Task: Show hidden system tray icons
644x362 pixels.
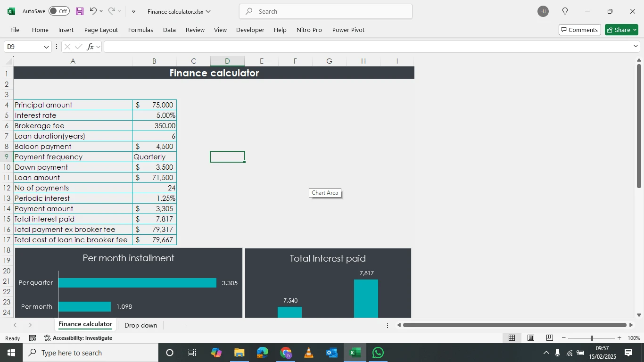Action: 546,353
